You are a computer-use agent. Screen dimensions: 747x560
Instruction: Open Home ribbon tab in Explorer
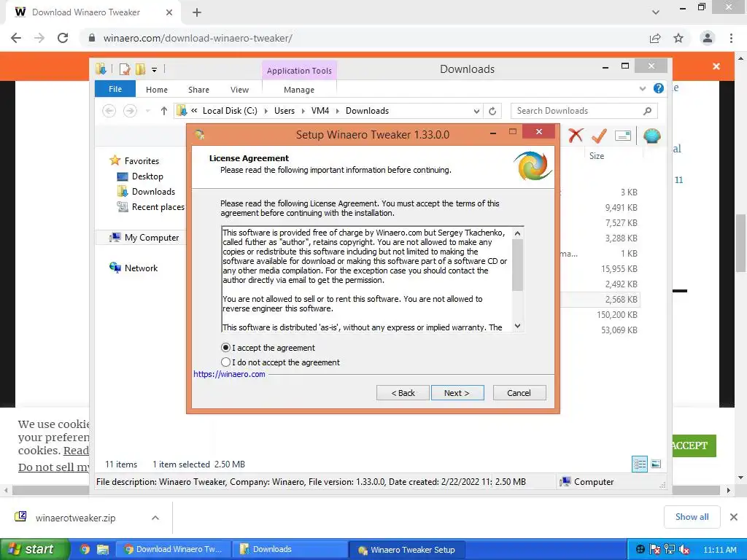157,90
